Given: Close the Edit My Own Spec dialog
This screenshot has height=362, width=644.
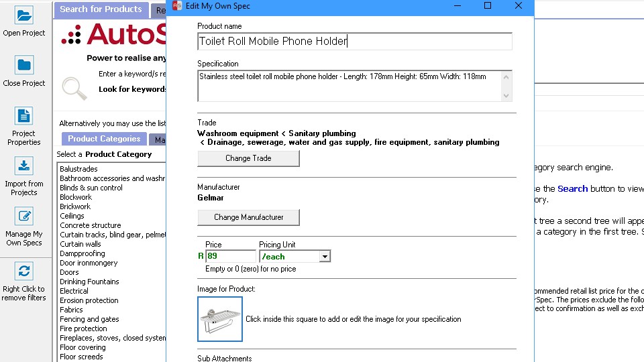Looking at the screenshot, I should pos(519,6).
